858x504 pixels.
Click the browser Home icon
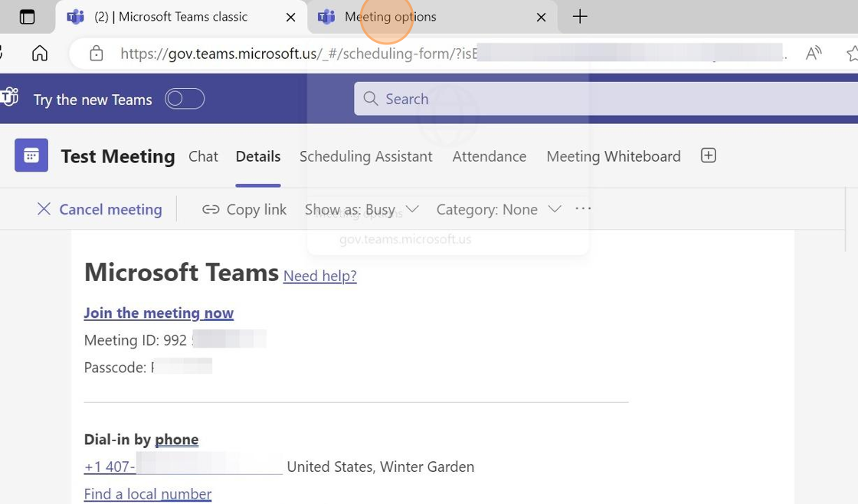point(39,53)
